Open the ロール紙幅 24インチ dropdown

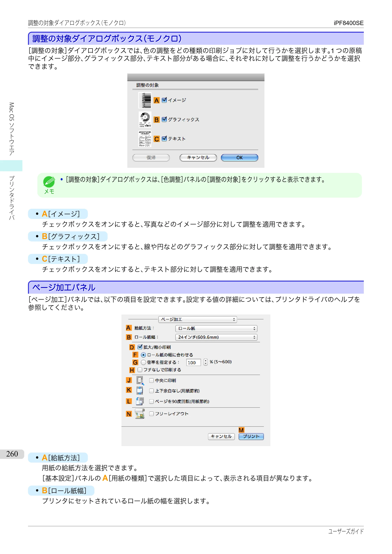point(216,337)
